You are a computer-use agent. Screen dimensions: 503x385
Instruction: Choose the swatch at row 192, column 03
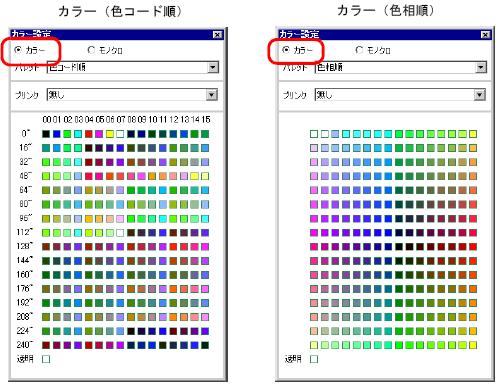tap(78, 303)
